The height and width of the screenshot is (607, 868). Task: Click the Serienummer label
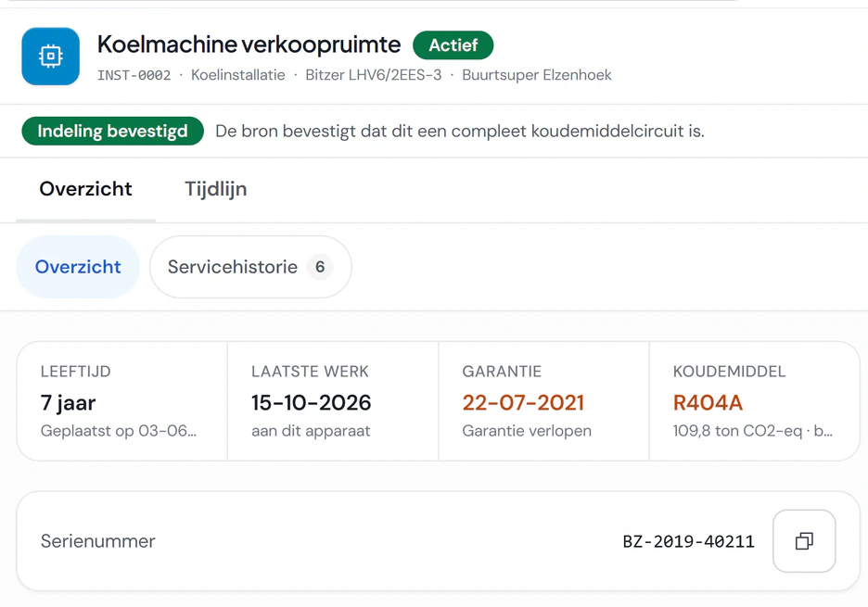click(98, 541)
